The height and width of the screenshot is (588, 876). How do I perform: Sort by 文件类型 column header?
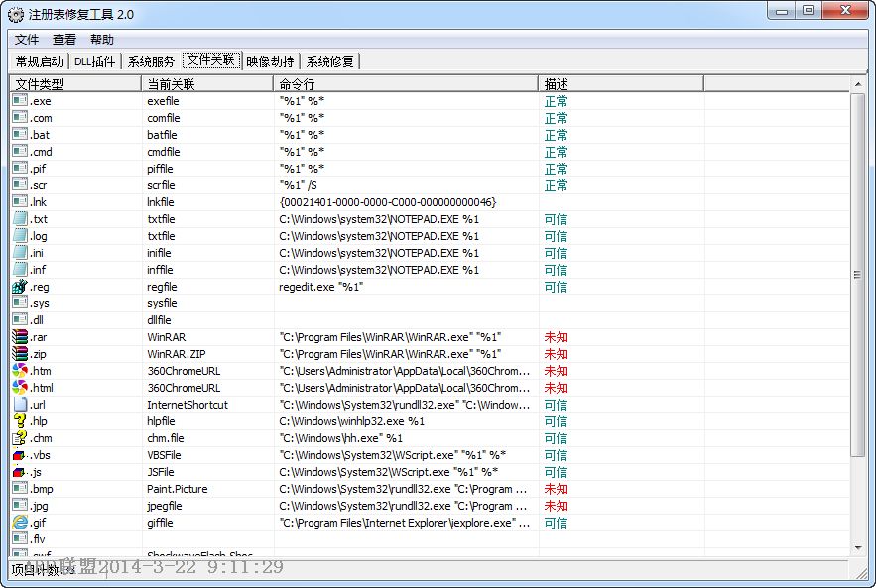[x=75, y=84]
